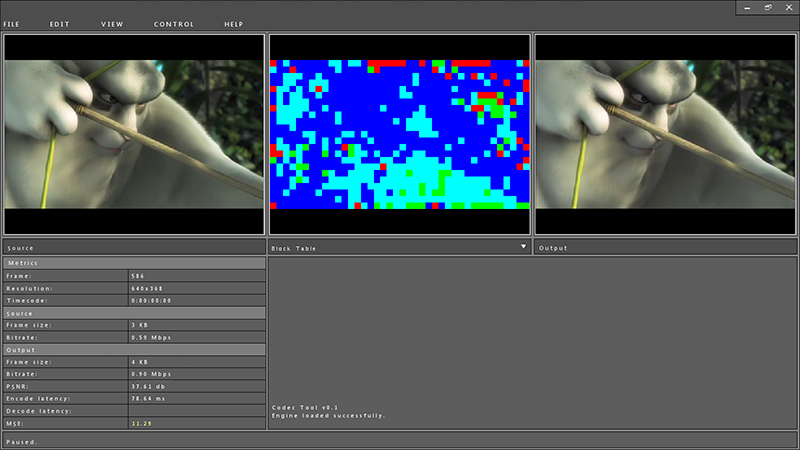
Task: Expand the Block Table dropdown arrow
Action: pyautogui.click(x=523, y=246)
